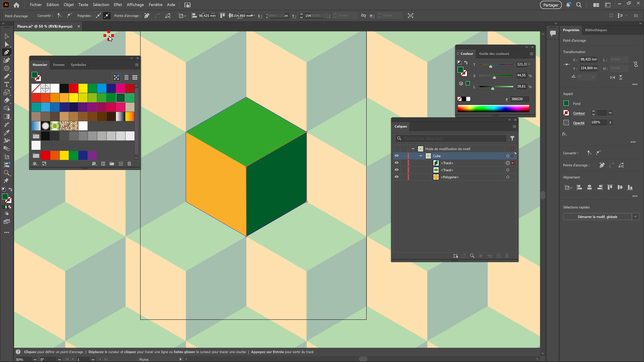Click fx effects button in Aspect
644x362 pixels.
(564, 134)
